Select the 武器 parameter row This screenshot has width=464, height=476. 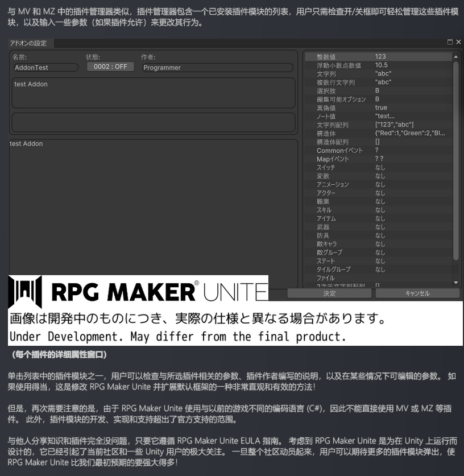click(x=379, y=226)
